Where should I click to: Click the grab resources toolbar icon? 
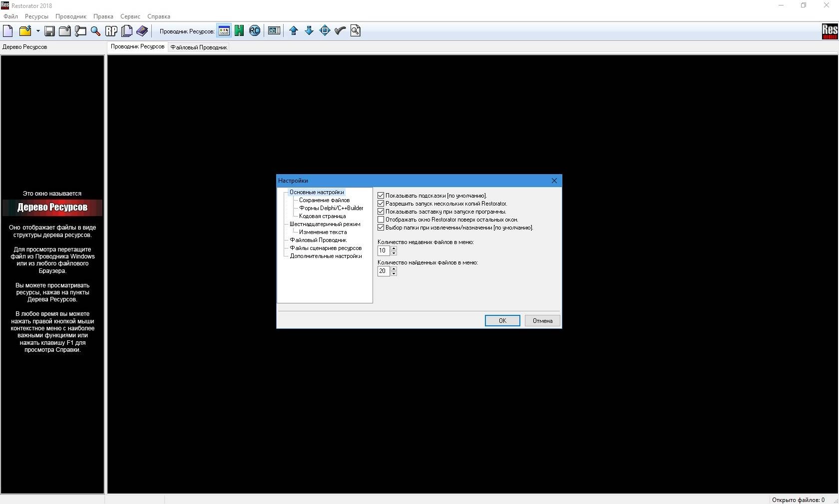pyautogui.click(x=80, y=31)
